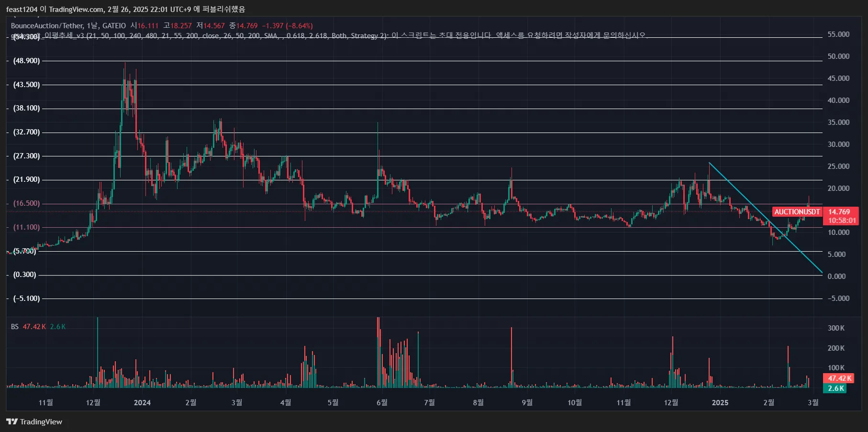Click 5.000 on the price axis
This screenshot has width=868, height=432.
[x=837, y=255]
